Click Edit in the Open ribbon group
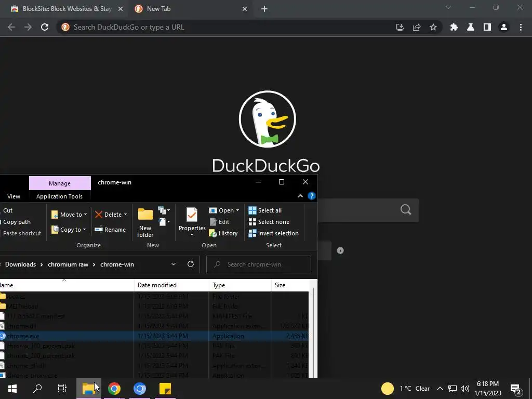532x399 pixels. click(219, 222)
